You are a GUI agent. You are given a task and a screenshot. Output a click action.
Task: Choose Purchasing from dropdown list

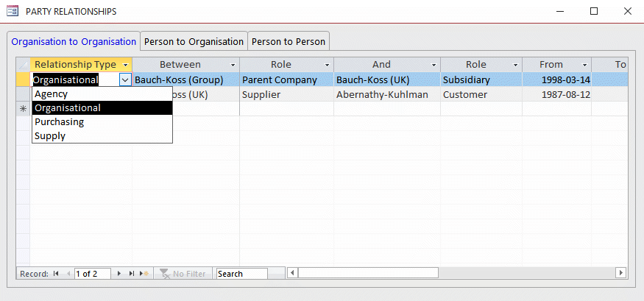point(102,122)
